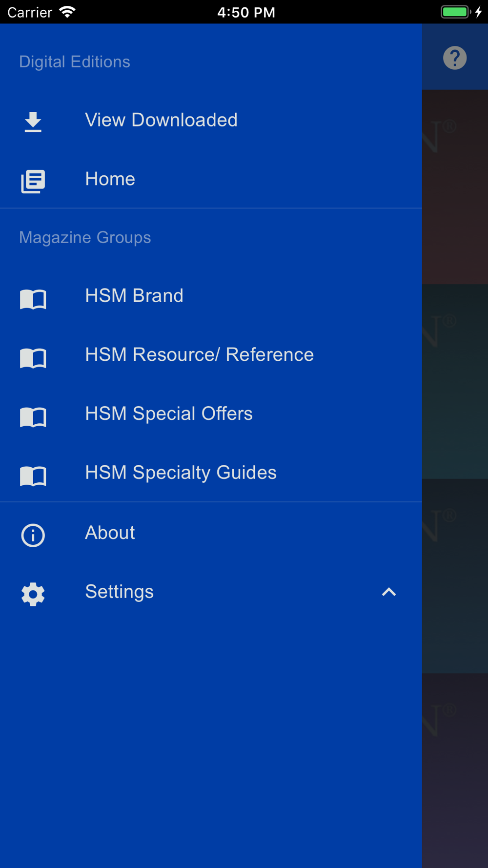Viewport: 488px width, 868px height.
Task: Toggle the Settings section label
Action: pyautogui.click(x=119, y=592)
